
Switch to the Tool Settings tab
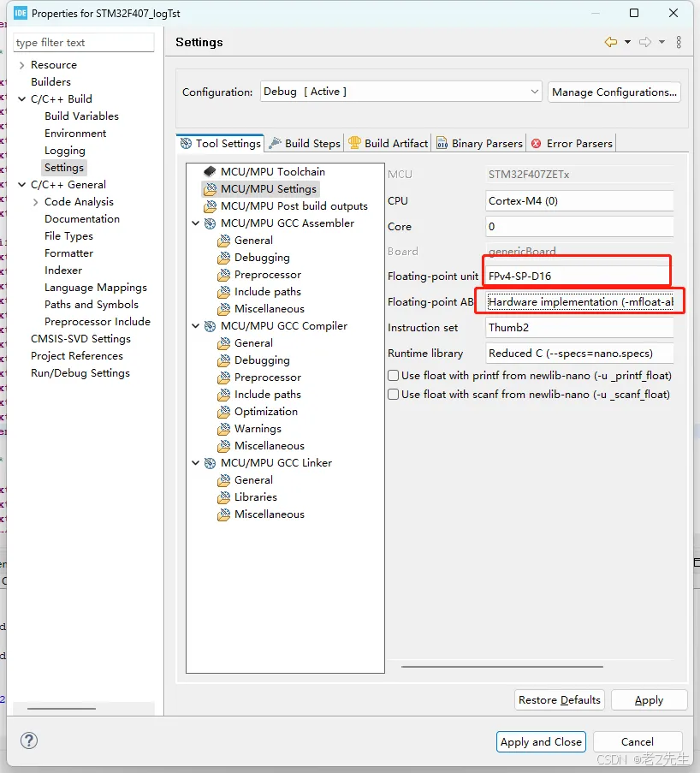click(220, 144)
